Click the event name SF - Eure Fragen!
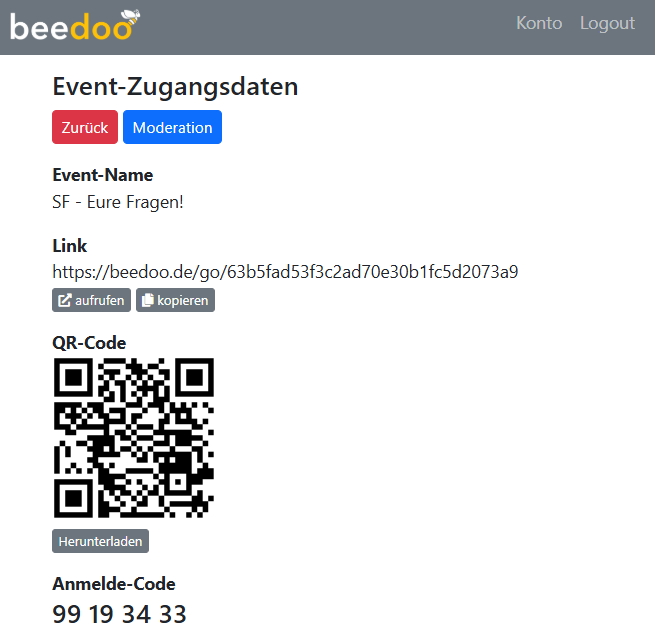This screenshot has width=655, height=632. [x=118, y=202]
